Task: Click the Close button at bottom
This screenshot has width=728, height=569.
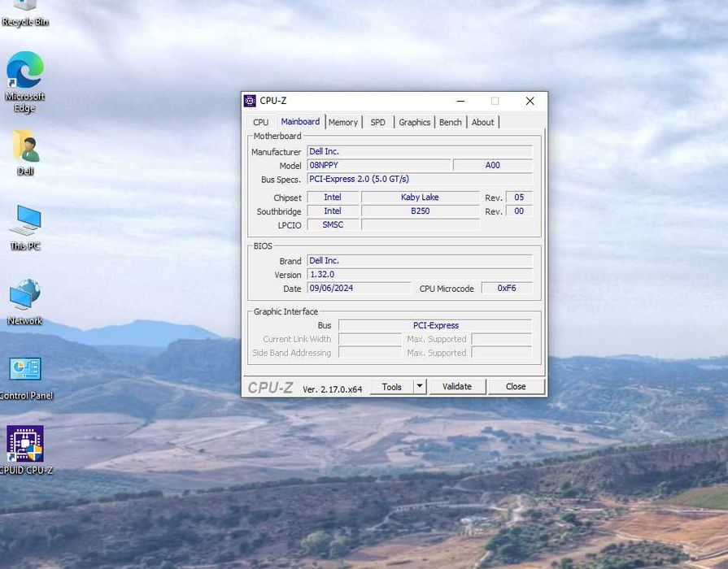Action: click(x=516, y=387)
